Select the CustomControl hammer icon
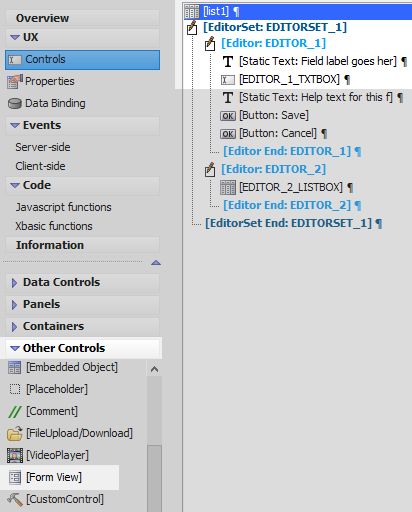Screen dimensions: 412x512 (x=15, y=499)
